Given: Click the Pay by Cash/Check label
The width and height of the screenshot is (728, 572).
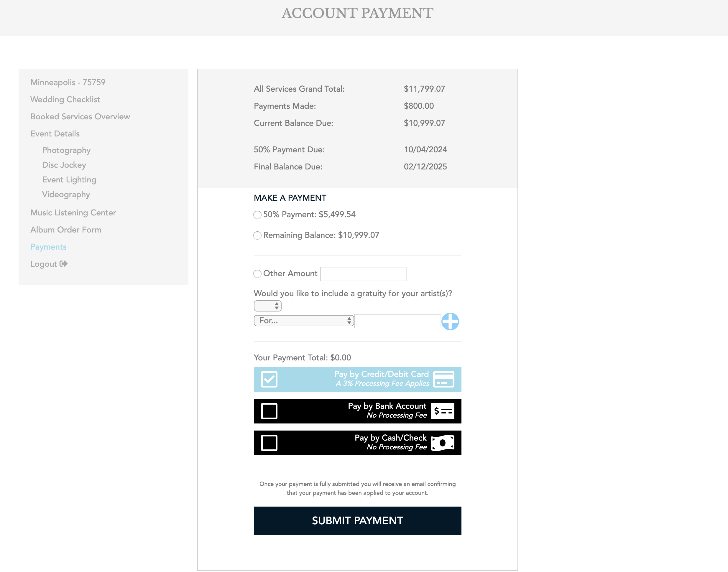Looking at the screenshot, I should coord(390,438).
